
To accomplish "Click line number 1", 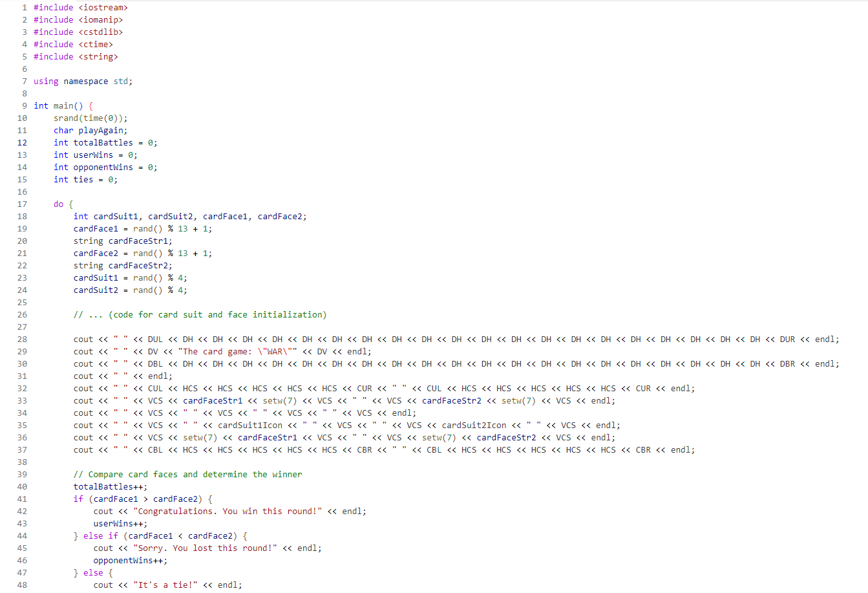I will pyautogui.click(x=24, y=7).
